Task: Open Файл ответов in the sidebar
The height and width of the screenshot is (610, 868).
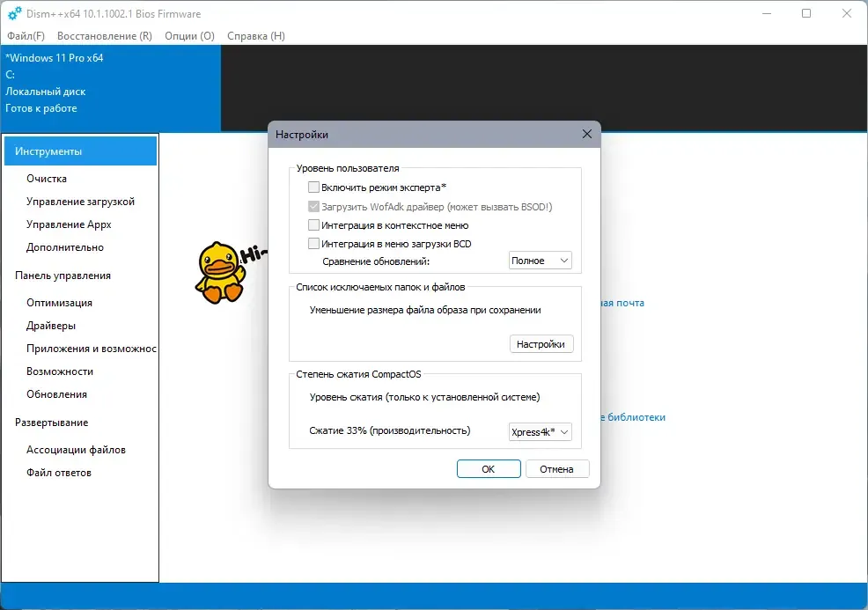Action: pyautogui.click(x=59, y=473)
